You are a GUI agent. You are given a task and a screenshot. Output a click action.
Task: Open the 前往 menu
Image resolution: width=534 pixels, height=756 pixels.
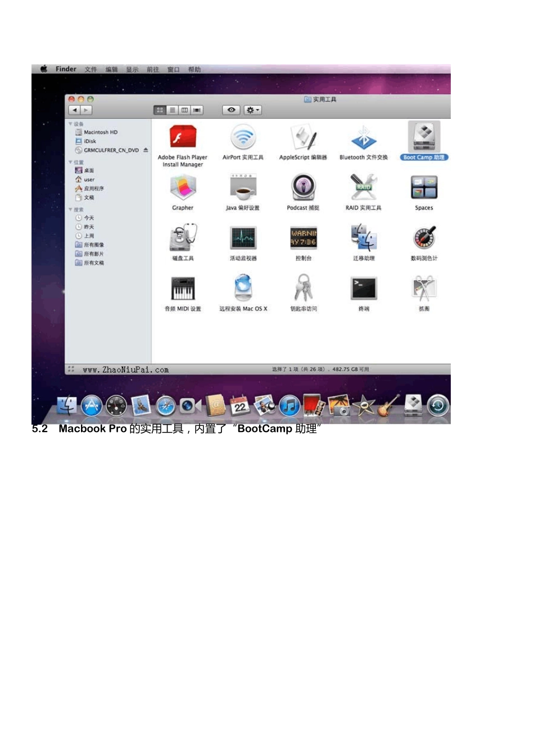tap(153, 70)
